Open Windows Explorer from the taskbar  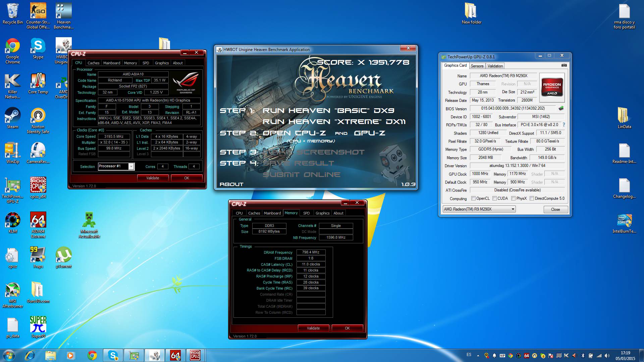click(50, 355)
